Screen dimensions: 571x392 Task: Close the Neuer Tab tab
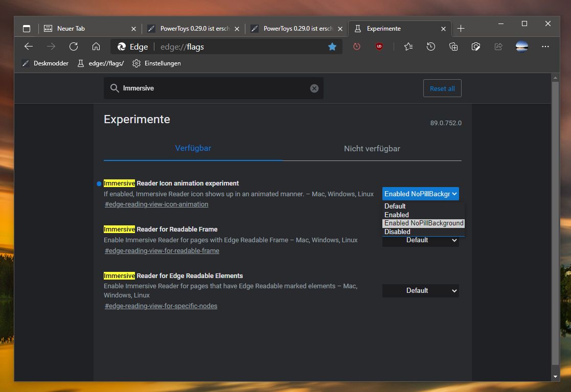click(x=133, y=29)
